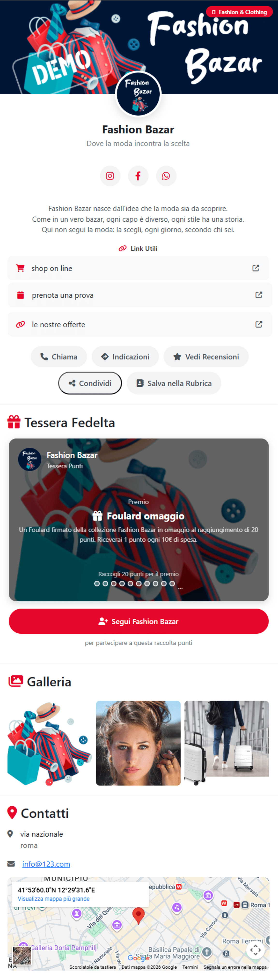Get directions with Indicazioni button

(x=125, y=357)
